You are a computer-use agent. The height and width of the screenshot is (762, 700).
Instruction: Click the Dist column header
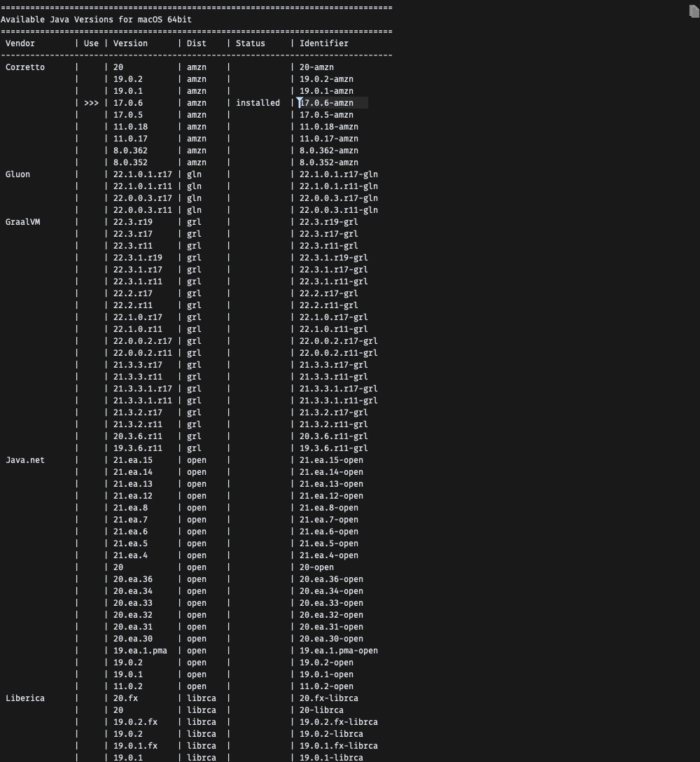(197, 43)
